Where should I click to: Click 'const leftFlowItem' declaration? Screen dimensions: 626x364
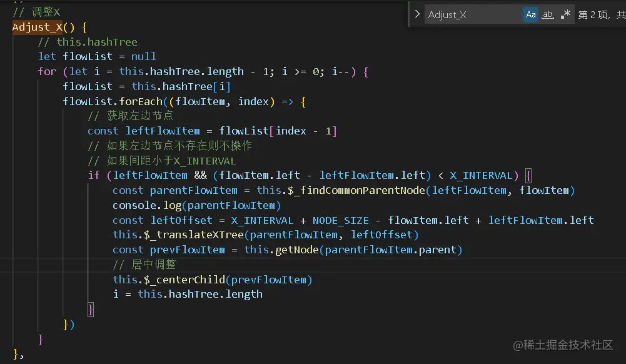144,131
